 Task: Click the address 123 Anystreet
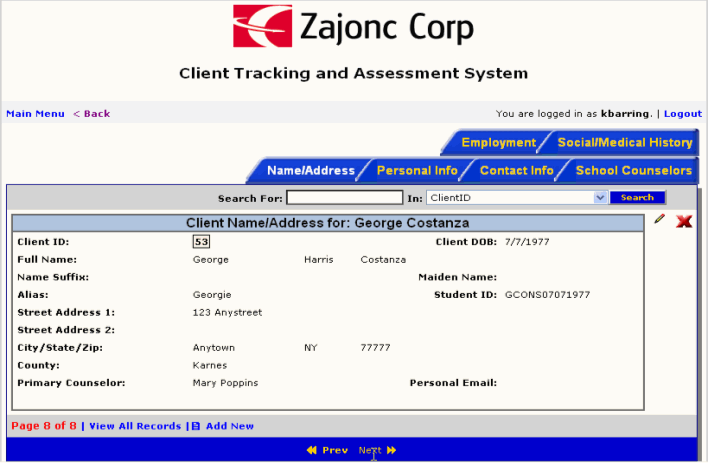tap(227, 313)
